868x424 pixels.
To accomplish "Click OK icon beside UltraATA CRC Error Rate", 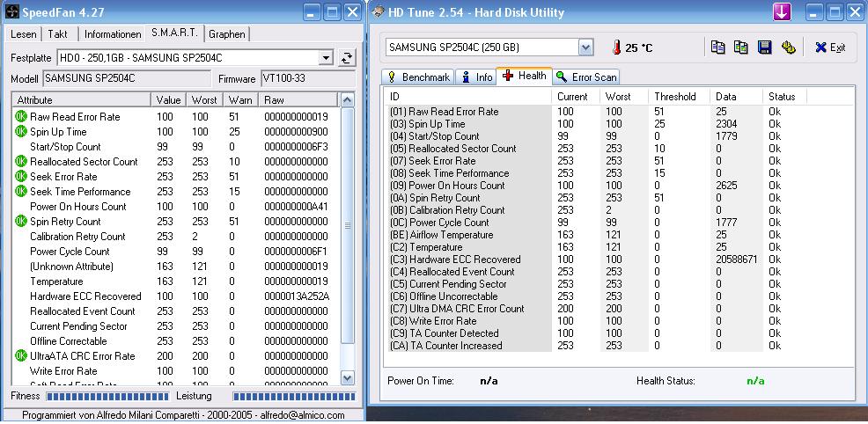I will point(21,355).
